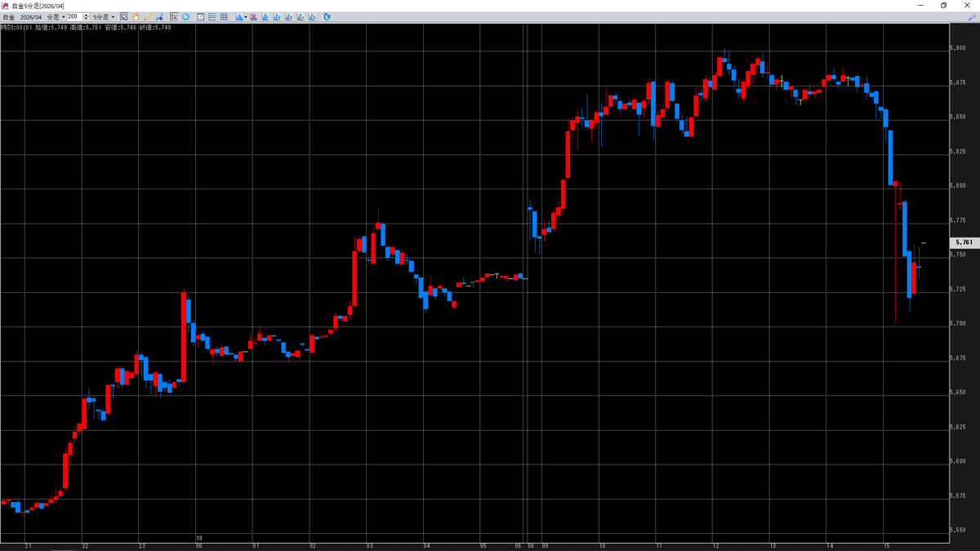Viewport: 980px width, 551px height.
Task: Activate the hand pan tool
Action: [136, 17]
